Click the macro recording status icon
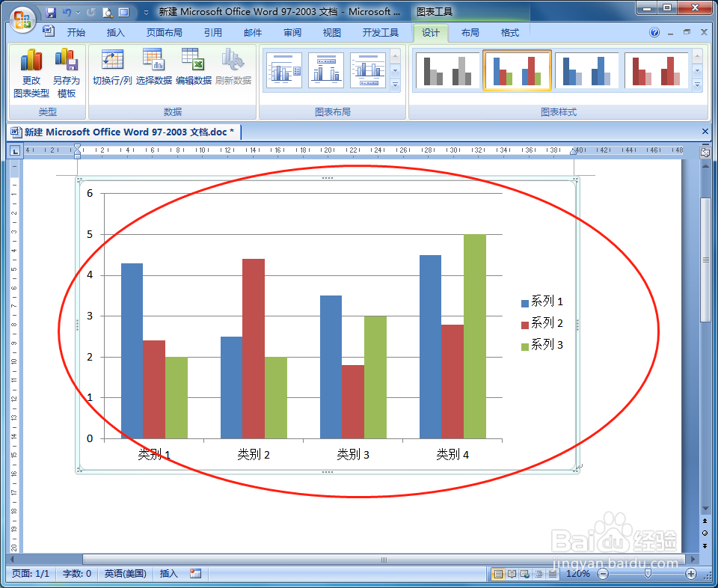The width and height of the screenshot is (718, 588). click(x=195, y=573)
